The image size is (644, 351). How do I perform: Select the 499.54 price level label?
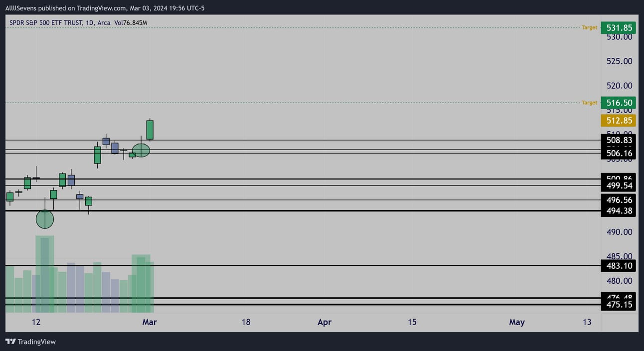pos(619,186)
